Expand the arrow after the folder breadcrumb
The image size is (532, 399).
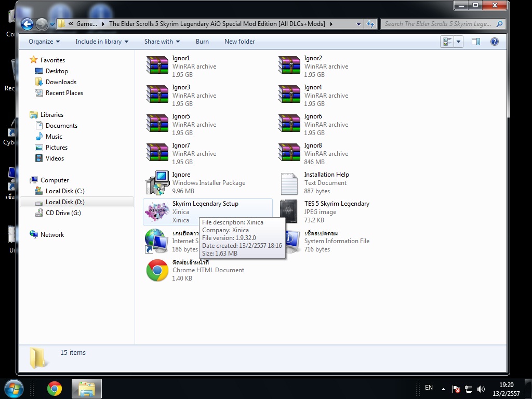tap(331, 24)
